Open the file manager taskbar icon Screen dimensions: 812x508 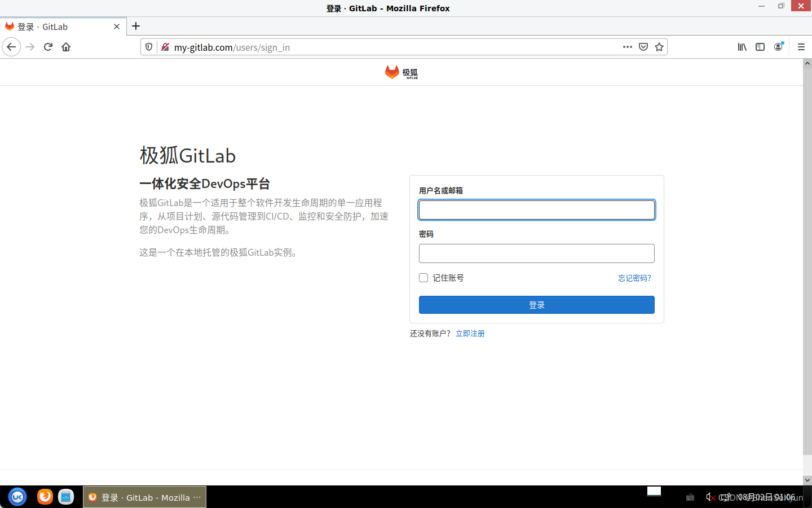tap(66, 497)
